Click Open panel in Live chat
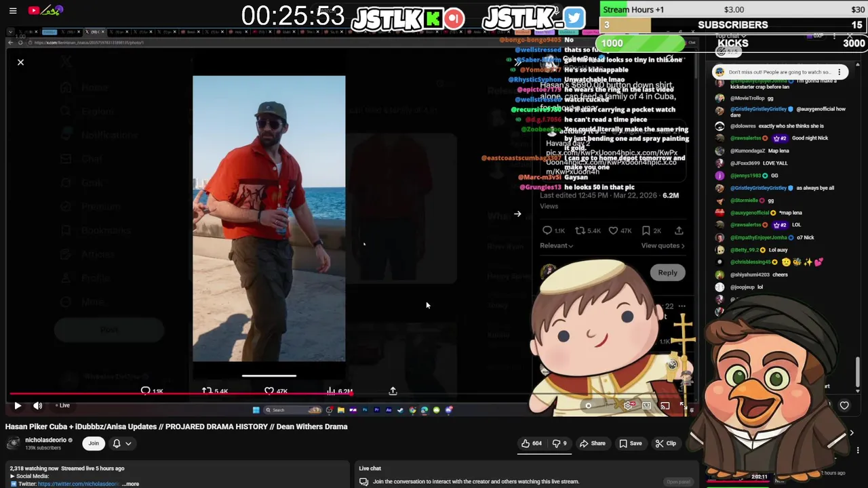 coord(678,482)
